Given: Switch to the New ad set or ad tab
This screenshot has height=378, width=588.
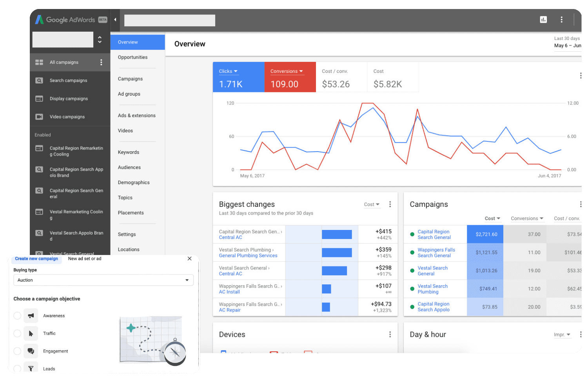Looking at the screenshot, I should pos(85,259).
